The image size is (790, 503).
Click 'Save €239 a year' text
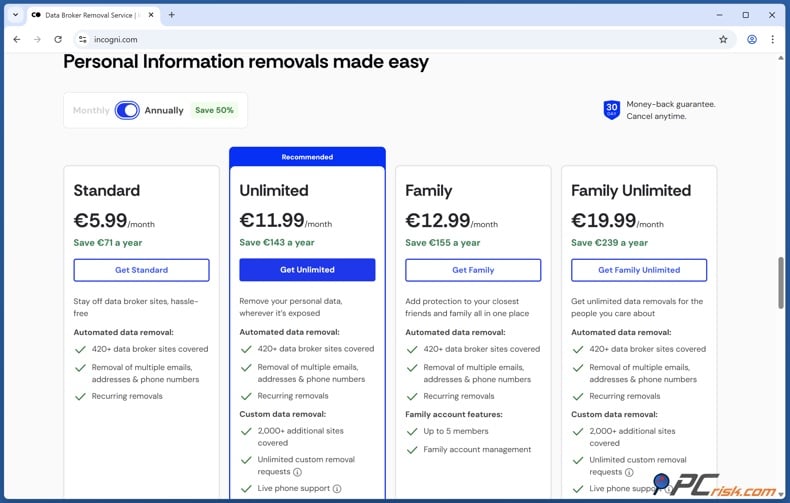609,243
